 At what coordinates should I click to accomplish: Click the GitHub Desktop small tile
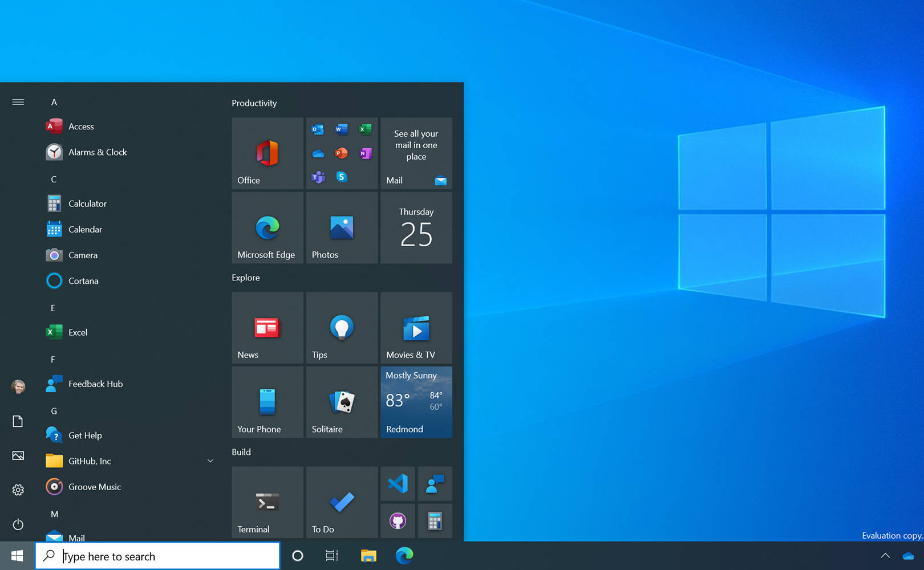pos(398,520)
